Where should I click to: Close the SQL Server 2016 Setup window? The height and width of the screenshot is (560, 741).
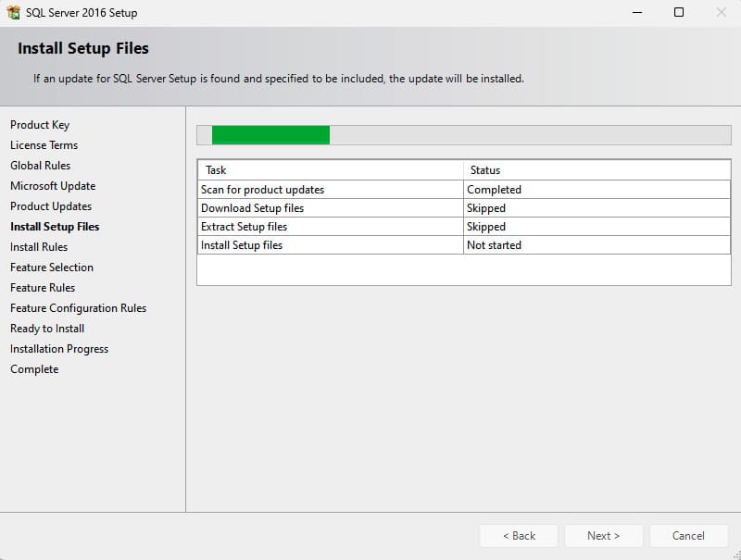721,13
